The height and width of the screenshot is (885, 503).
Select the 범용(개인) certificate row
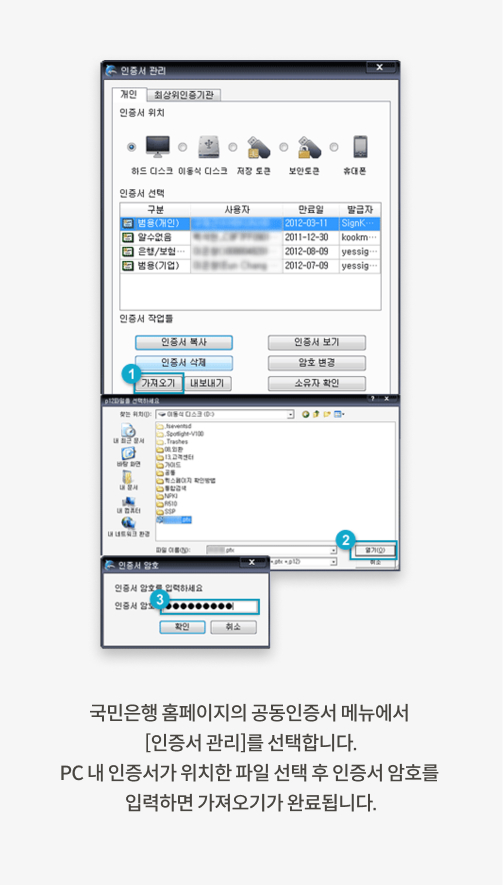click(x=251, y=223)
